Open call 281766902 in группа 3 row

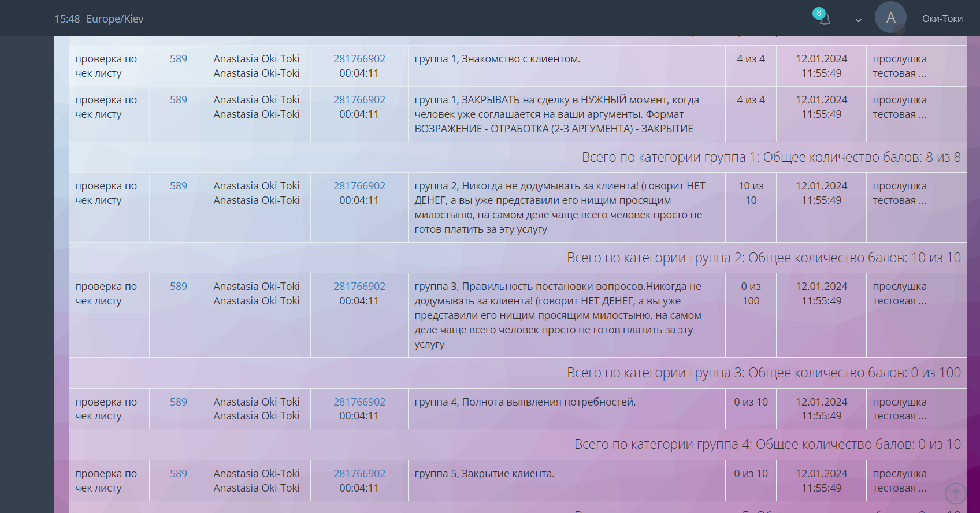(359, 287)
